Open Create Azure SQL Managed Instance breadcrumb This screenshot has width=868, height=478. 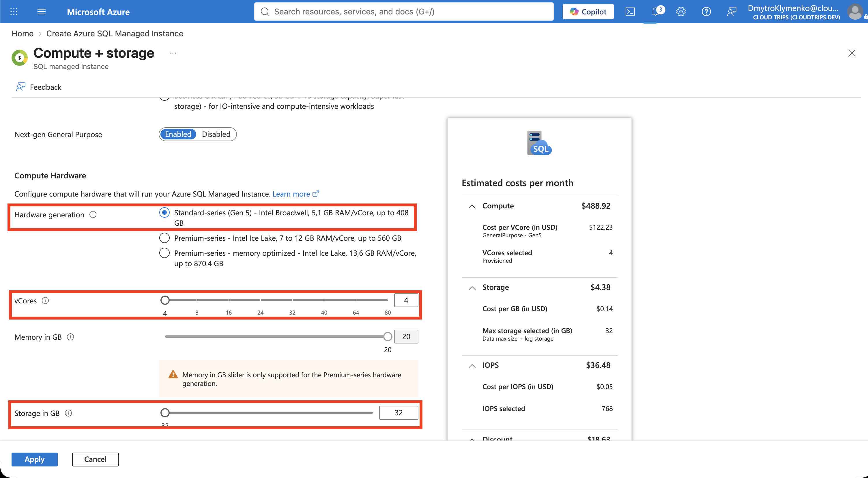115,33
